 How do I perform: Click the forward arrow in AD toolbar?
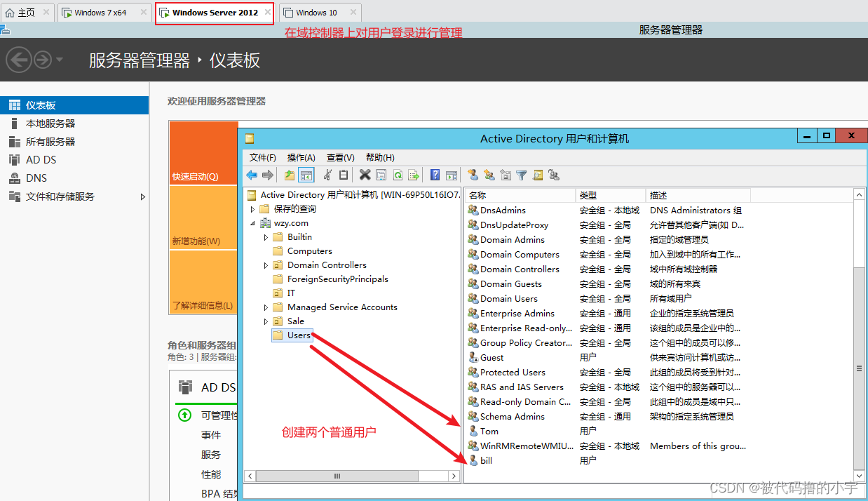[x=267, y=175]
